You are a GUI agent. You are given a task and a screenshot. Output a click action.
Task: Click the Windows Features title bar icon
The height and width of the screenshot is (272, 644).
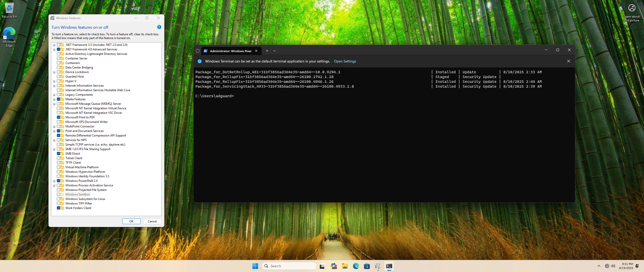52,18
